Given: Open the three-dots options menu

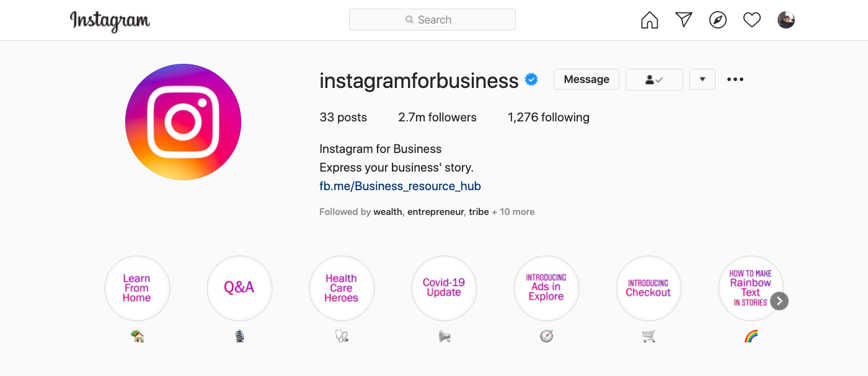Looking at the screenshot, I should 735,79.
